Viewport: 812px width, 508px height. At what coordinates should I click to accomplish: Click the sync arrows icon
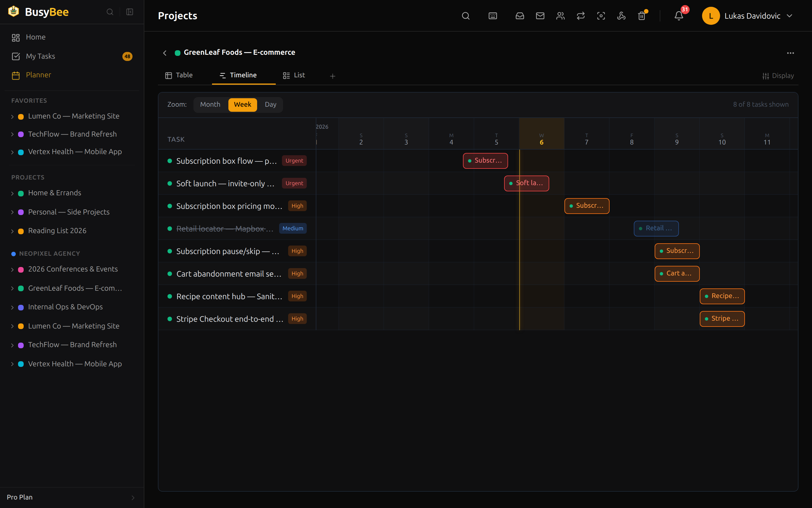tap(581, 16)
